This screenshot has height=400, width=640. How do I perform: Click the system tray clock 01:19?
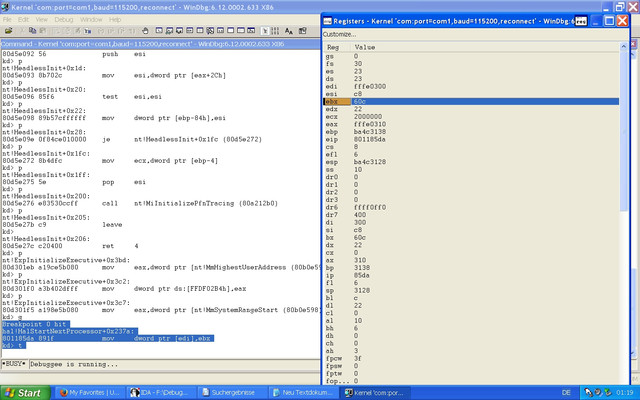pyautogui.click(x=624, y=393)
